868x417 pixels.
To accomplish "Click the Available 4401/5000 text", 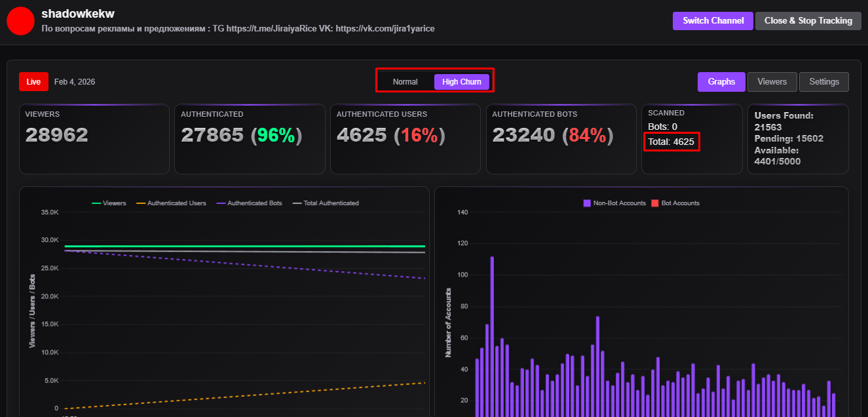I will (x=778, y=155).
